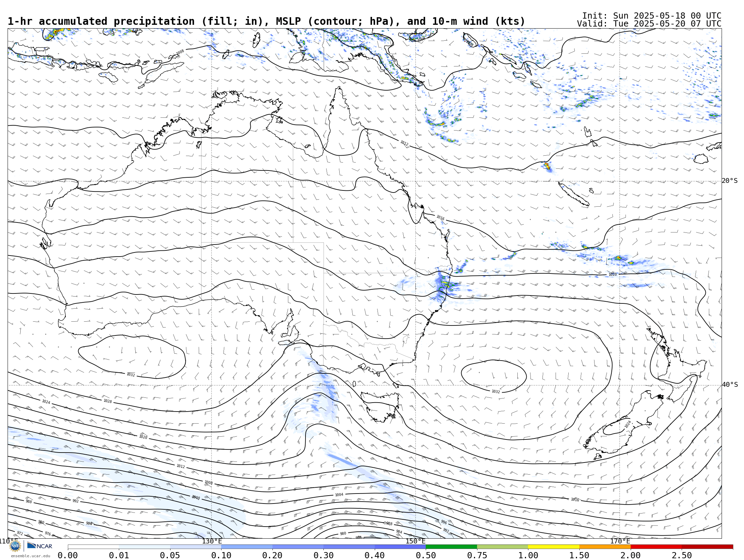Click the Valid time line Tue 2025-05-20 07 UTC
The image size is (744, 560).
point(649,24)
